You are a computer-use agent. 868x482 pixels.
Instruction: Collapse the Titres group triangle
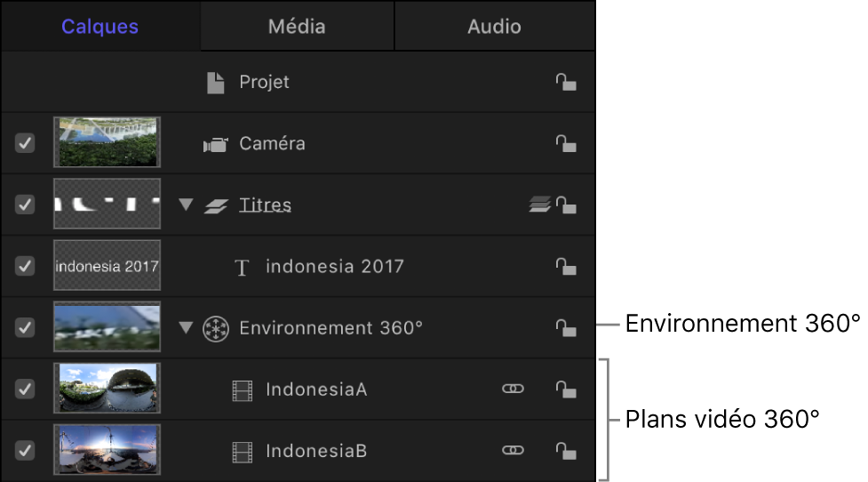click(x=185, y=205)
